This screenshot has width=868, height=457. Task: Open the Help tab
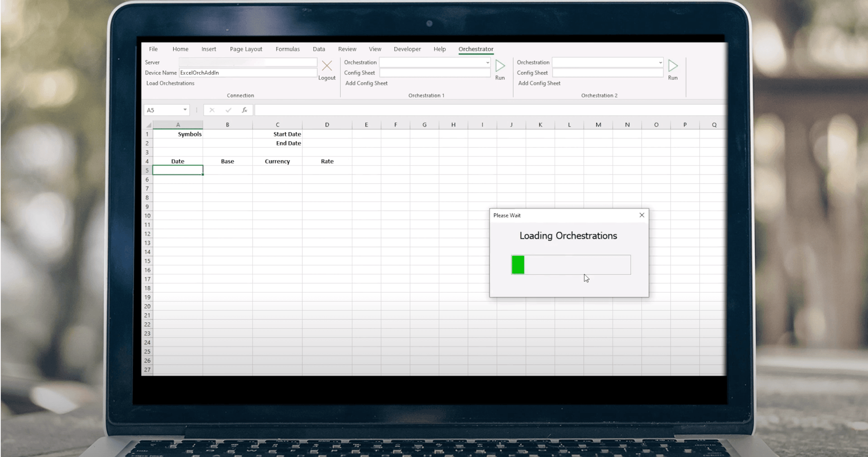(x=440, y=49)
